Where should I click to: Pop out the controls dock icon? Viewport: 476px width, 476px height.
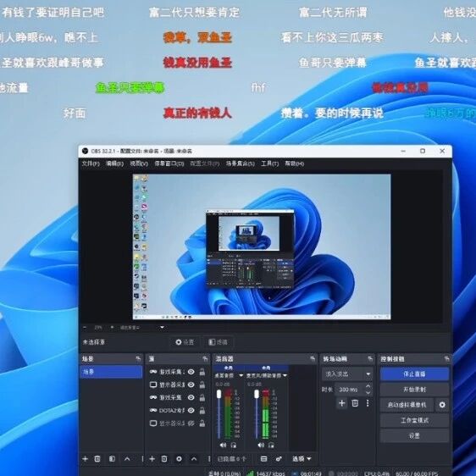tap(446, 359)
